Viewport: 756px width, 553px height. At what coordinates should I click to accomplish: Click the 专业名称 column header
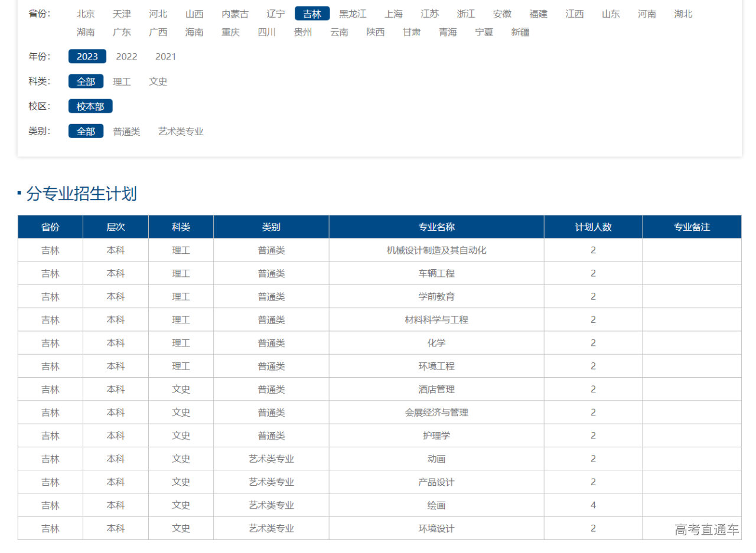tap(436, 227)
